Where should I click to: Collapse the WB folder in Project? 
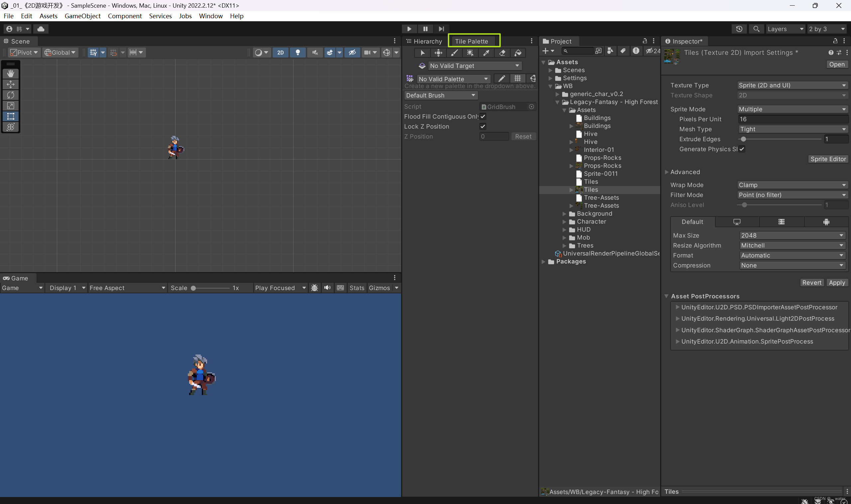click(550, 86)
